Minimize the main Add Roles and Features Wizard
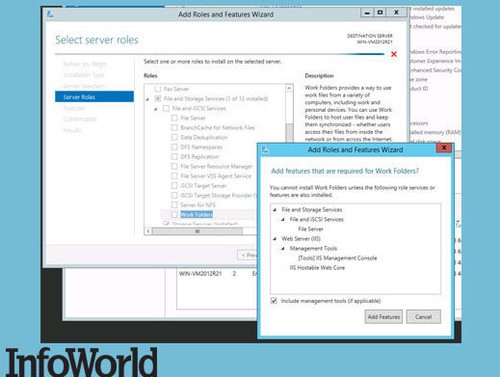 (x=367, y=13)
